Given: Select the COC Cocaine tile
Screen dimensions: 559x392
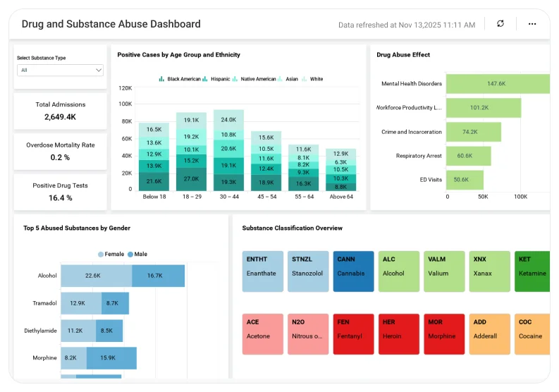Looking at the screenshot, I should pos(532,334).
